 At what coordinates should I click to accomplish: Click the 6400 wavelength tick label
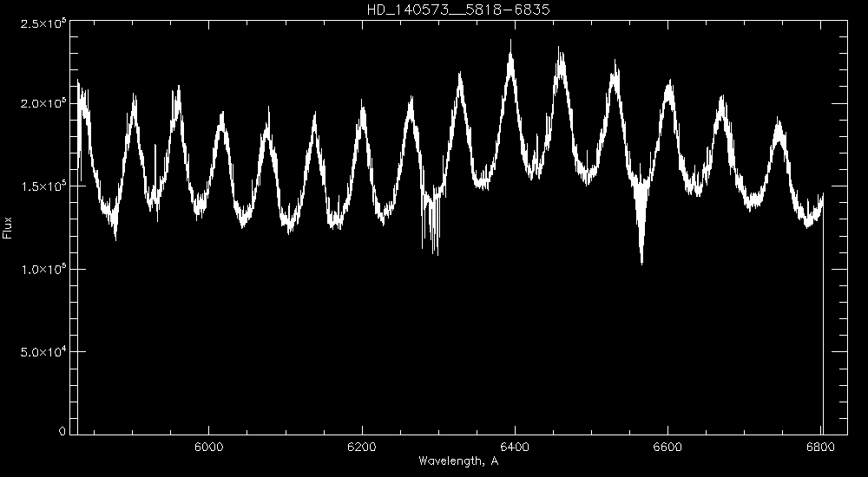click(x=515, y=448)
